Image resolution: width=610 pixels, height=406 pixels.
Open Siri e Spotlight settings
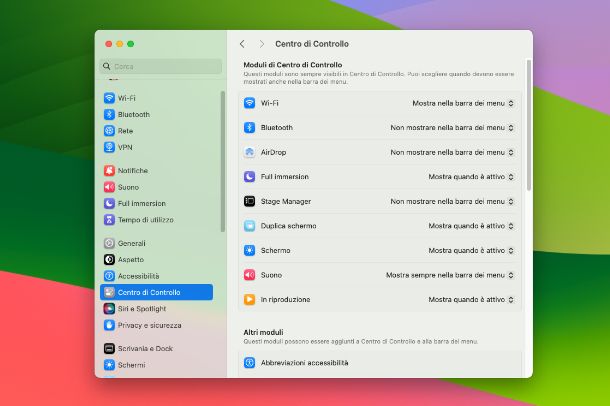pyautogui.click(x=156, y=308)
